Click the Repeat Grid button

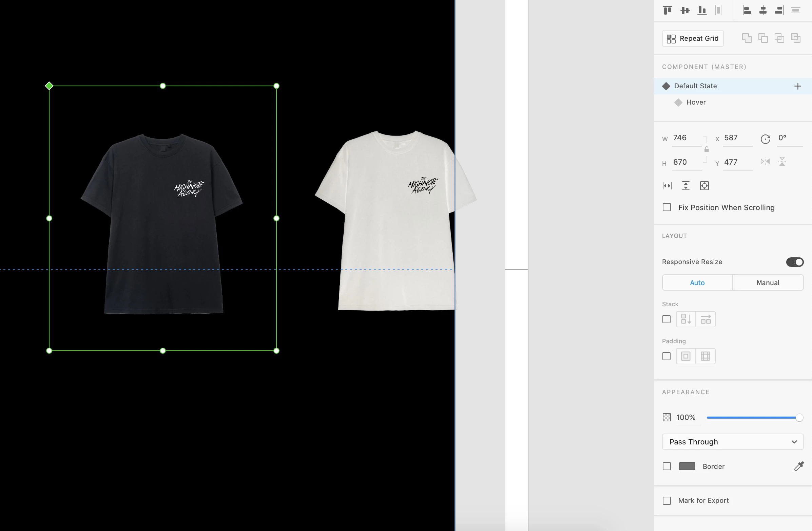tap(693, 39)
